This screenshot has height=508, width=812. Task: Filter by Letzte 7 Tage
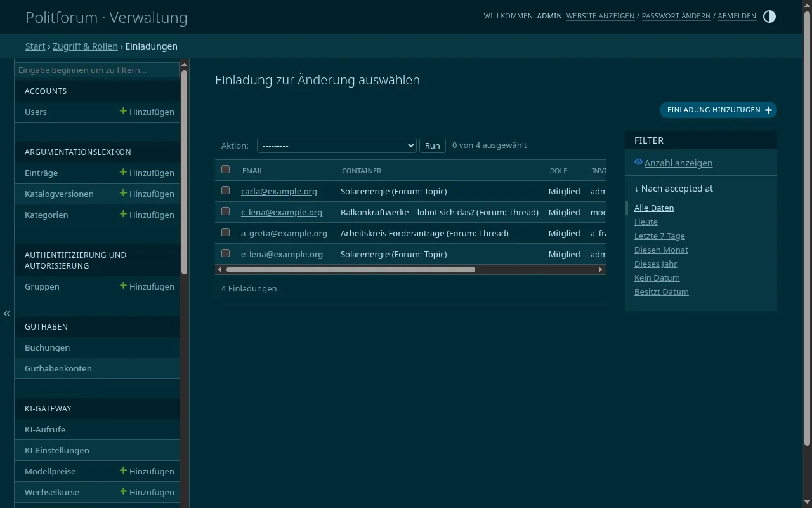pyautogui.click(x=660, y=236)
